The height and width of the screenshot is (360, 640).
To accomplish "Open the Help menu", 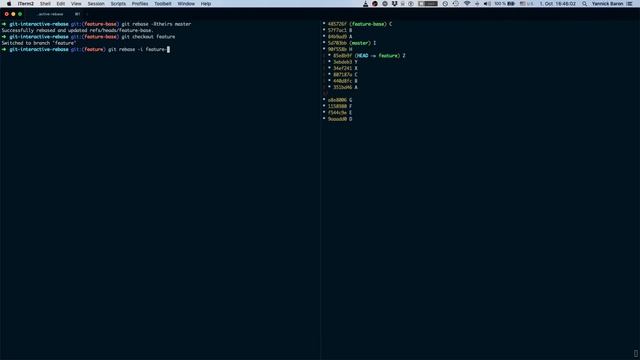I will (206, 4).
